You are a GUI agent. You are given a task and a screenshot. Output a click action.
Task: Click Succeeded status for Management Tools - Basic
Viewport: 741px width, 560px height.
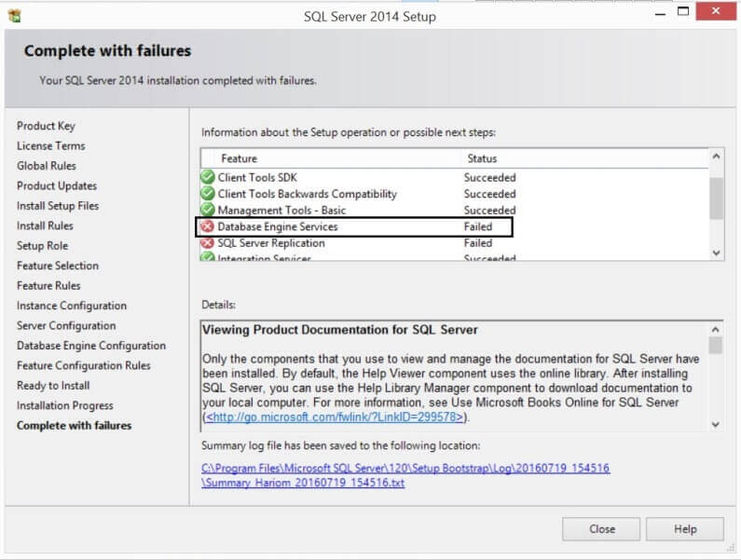pyautogui.click(x=489, y=211)
